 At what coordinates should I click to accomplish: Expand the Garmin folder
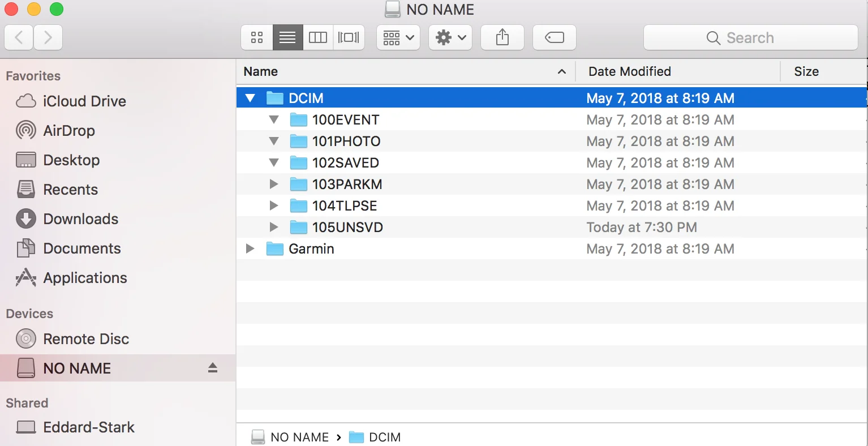pyautogui.click(x=250, y=249)
